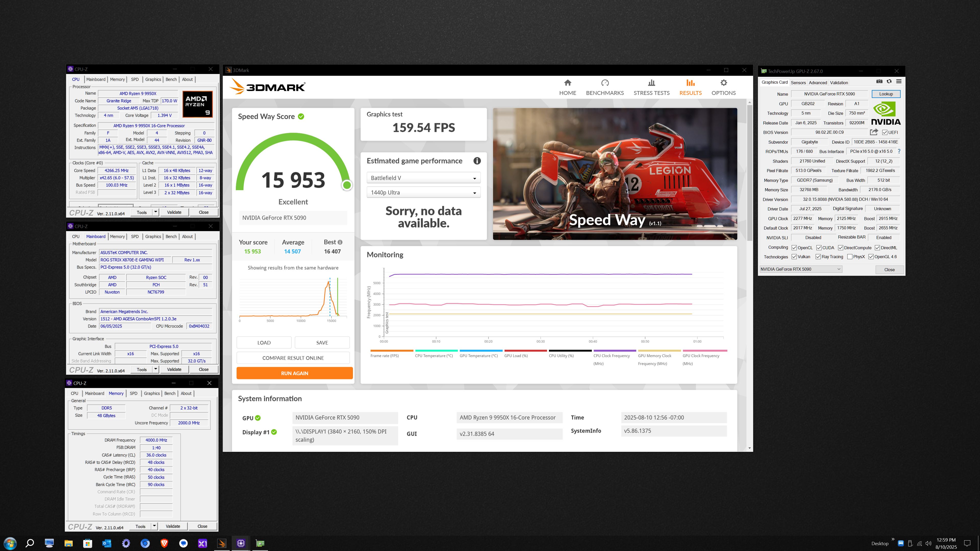Open the Battlefield V game dropdown
This screenshot has height=551, width=980.
pos(423,178)
